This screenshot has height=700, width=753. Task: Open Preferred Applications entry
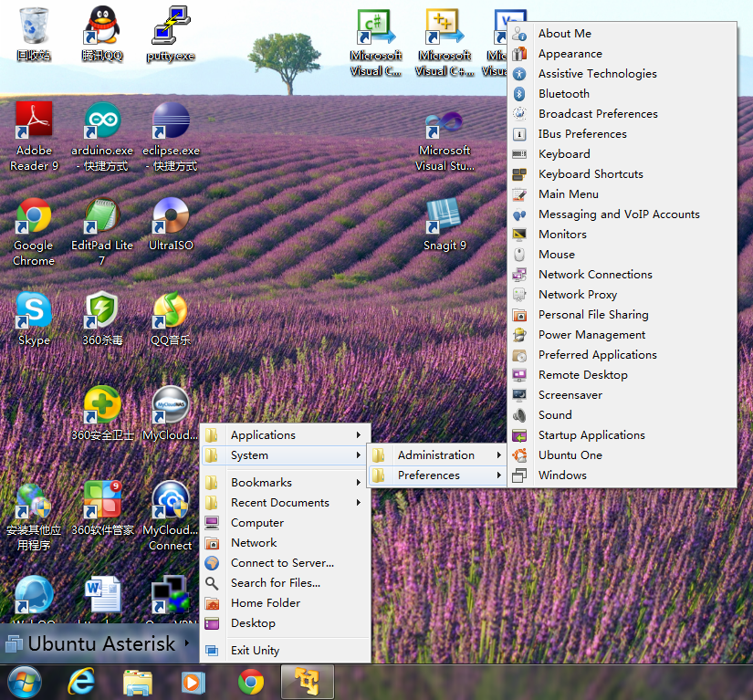pyautogui.click(x=622, y=355)
